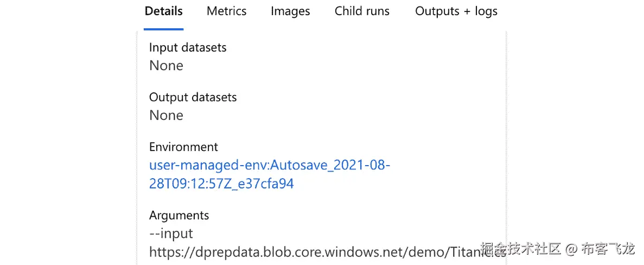
Task: Click the Environment section heading
Action: pos(183,147)
